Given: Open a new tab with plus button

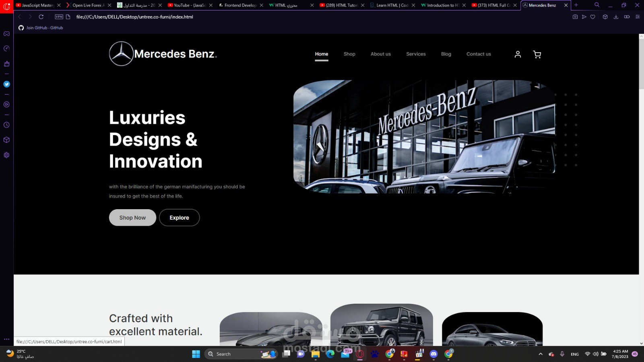Looking at the screenshot, I should 576,5.
